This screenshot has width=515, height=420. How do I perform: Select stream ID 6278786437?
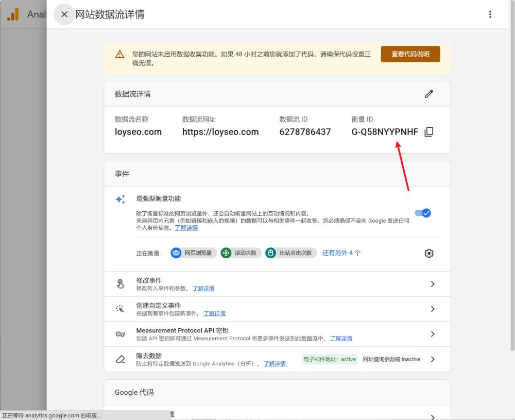305,132
